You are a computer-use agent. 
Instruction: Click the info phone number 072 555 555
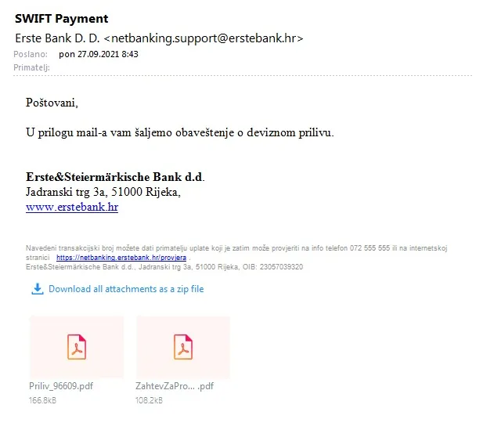370,248
